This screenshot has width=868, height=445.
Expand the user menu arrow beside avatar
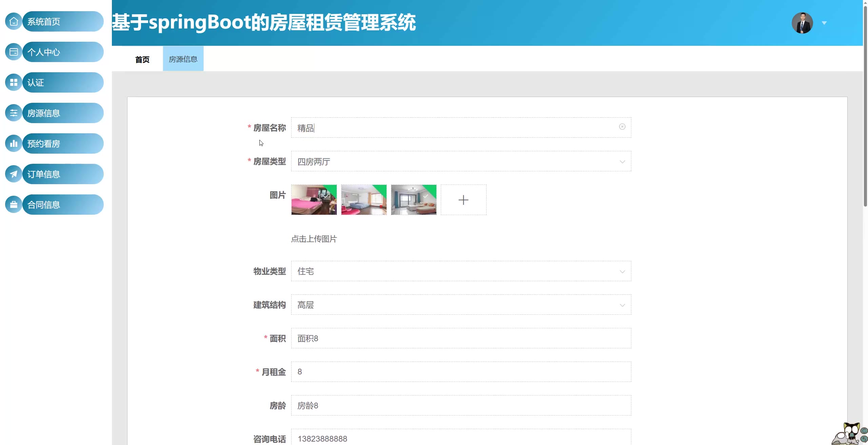[824, 23]
